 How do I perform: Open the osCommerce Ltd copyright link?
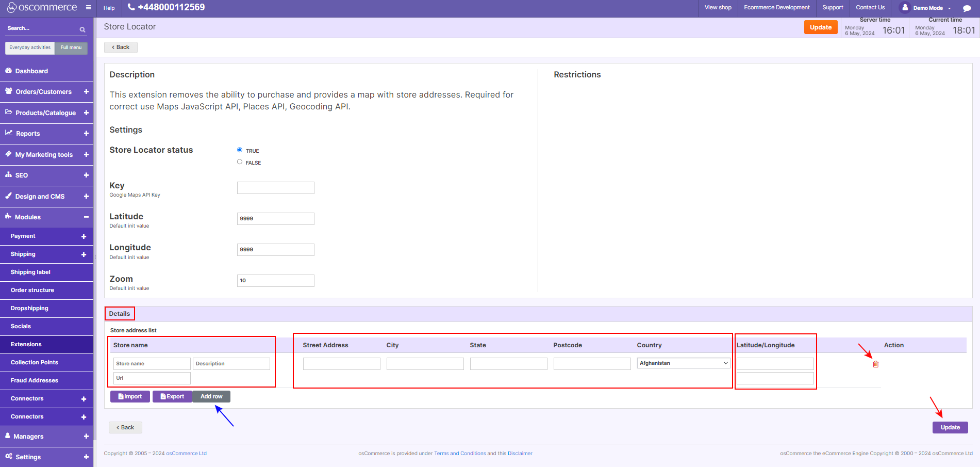tap(186, 454)
